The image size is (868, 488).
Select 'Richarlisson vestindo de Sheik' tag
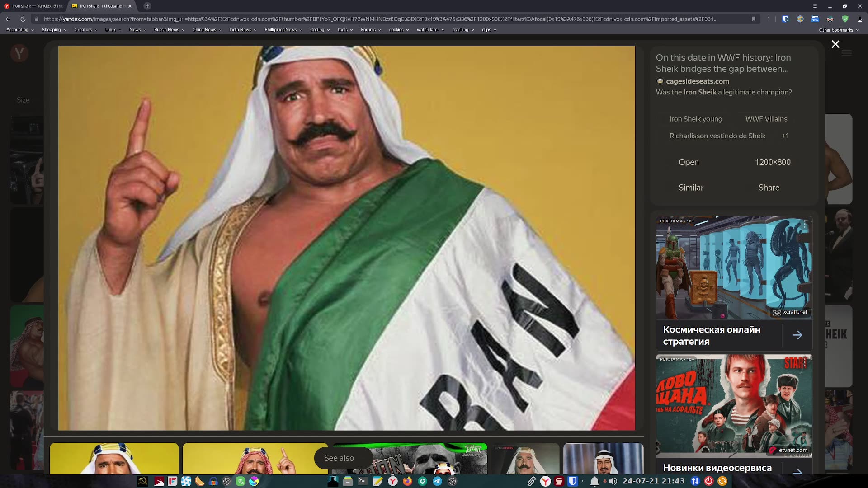(x=717, y=136)
